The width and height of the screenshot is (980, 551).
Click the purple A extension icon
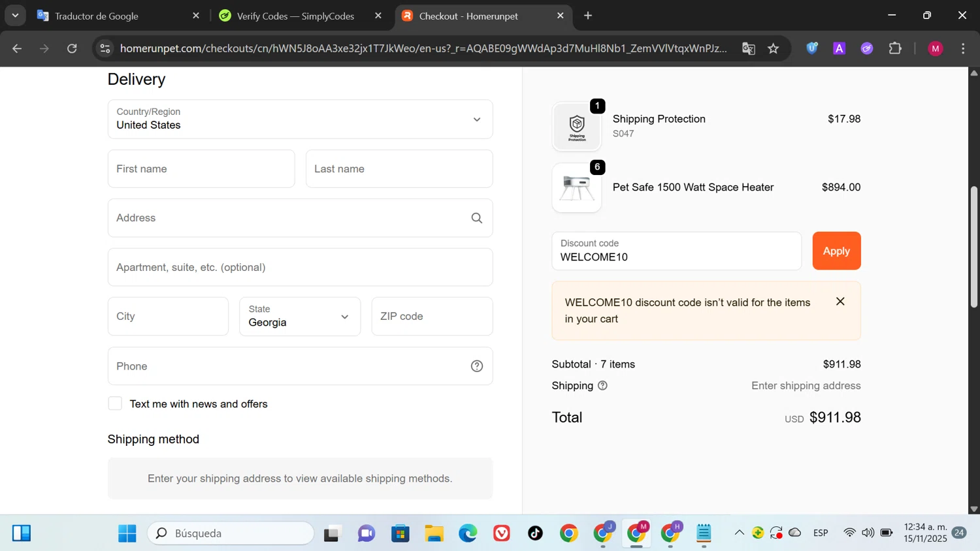pos(840,48)
